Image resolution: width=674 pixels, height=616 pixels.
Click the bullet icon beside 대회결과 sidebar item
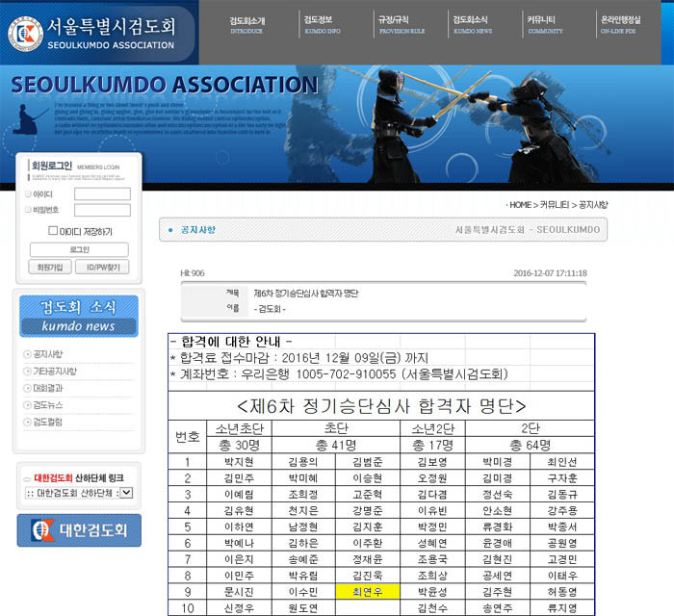(27, 388)
